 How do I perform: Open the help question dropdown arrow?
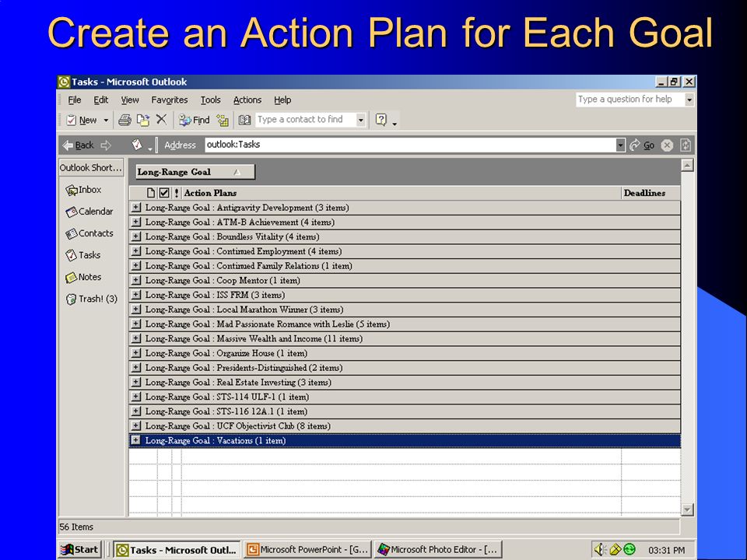689,100
